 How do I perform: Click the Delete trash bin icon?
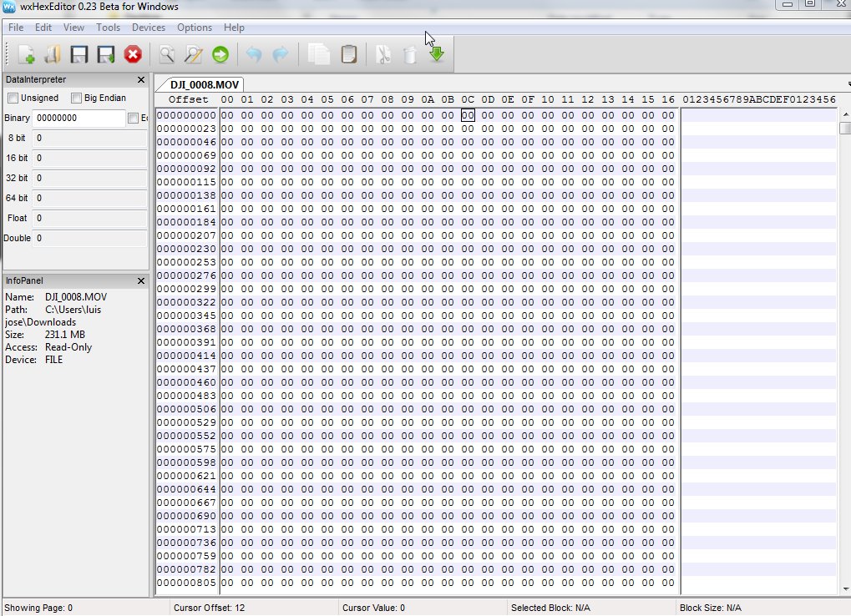tap(410, 54)
